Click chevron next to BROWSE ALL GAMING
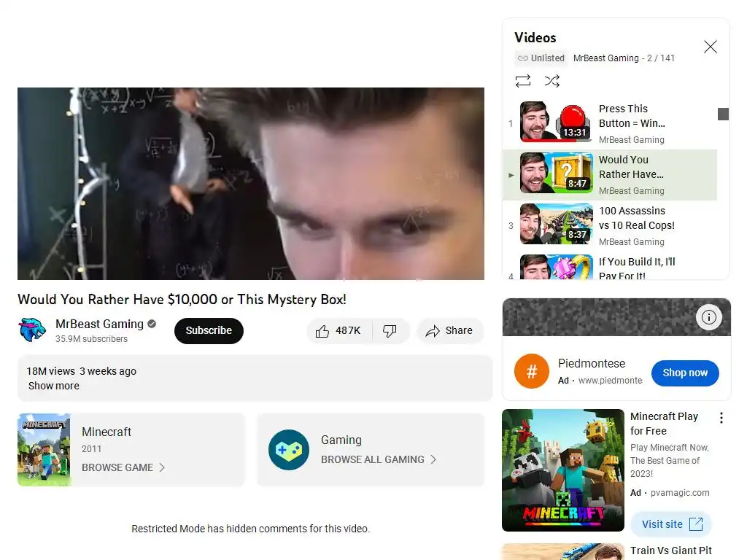The height and width of the screenshot is (560, 747). coord(433,459)
